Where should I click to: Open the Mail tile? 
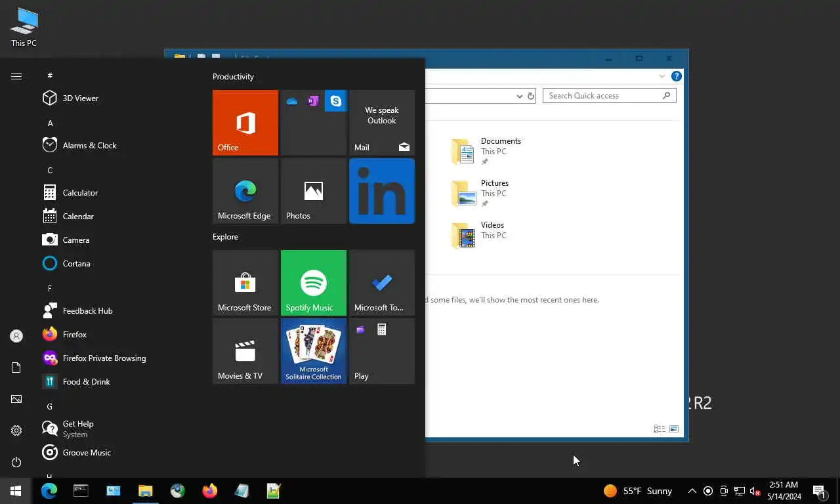tap(382, 123)
